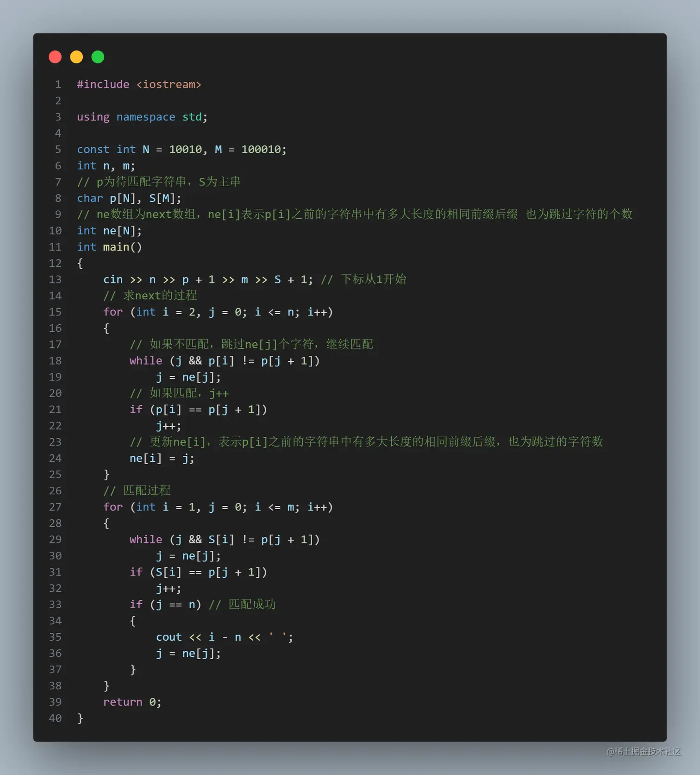700x775 pixels.
Task: Click the '// 匹配成功' comment
Action: tap(242, 605)
